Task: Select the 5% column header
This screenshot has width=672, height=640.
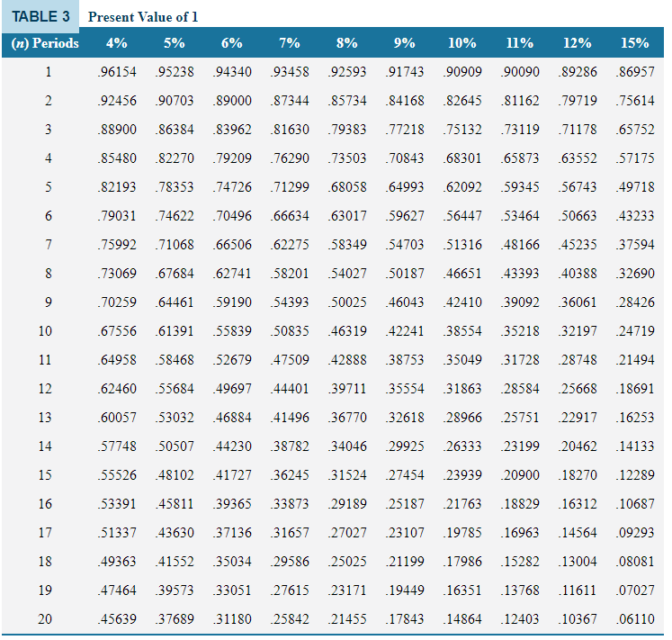Action: (x=174, y=43)
